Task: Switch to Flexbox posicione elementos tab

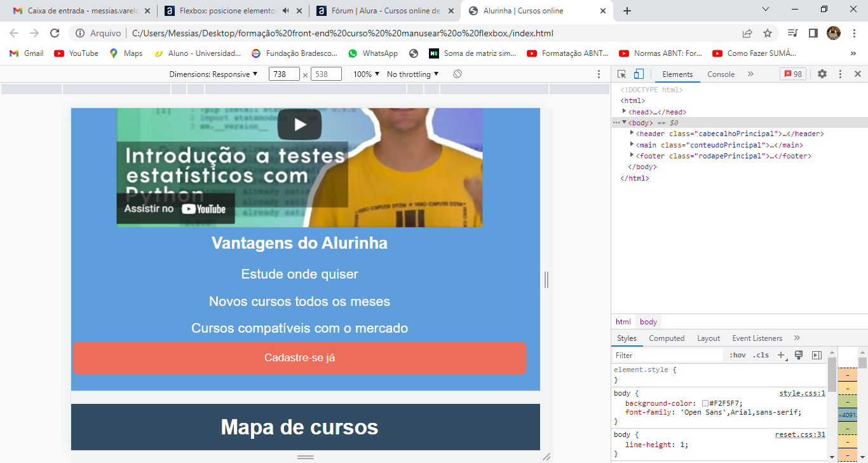Action: pyautogui.click(x=233, y=11)
